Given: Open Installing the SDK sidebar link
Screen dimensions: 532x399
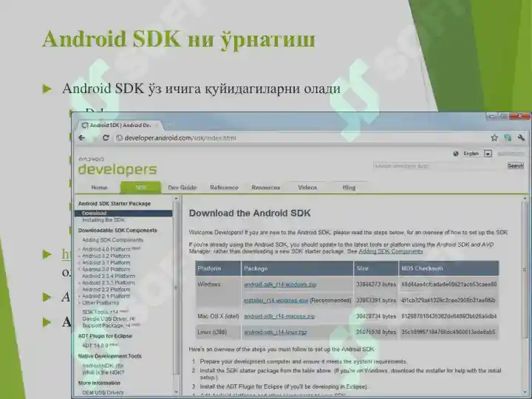Looking at the screenshot, I should coord(103,220).
